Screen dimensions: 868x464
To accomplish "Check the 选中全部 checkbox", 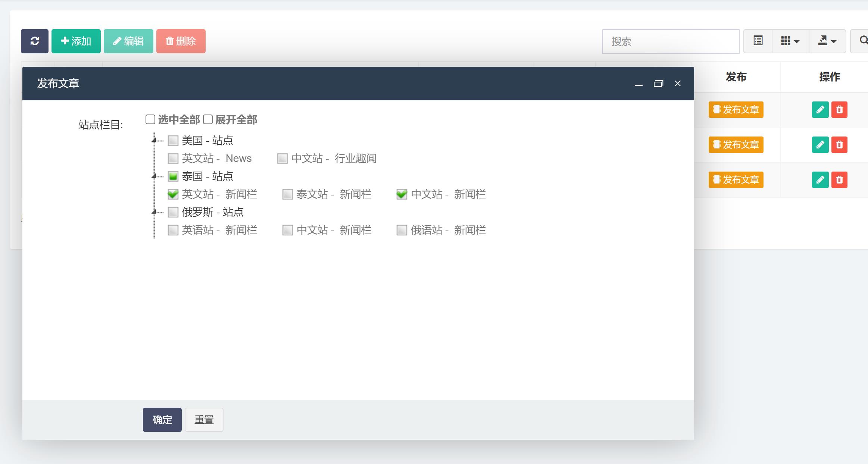I will (150, 119).
